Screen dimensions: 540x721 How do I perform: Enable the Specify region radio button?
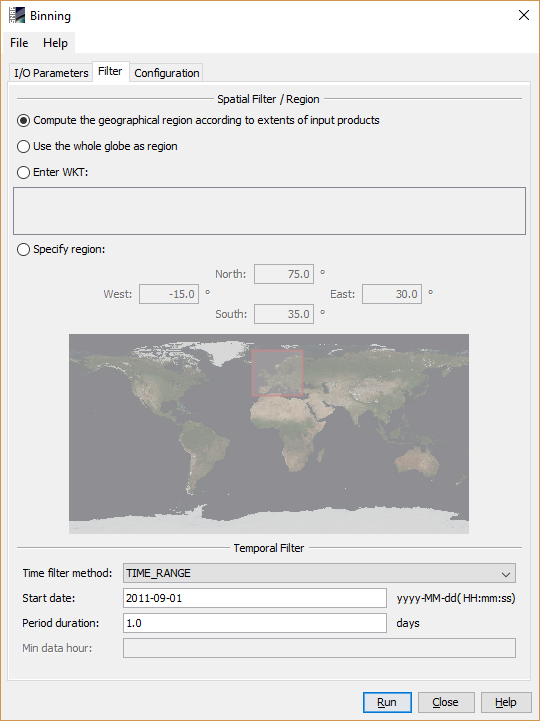click(23, 249)
